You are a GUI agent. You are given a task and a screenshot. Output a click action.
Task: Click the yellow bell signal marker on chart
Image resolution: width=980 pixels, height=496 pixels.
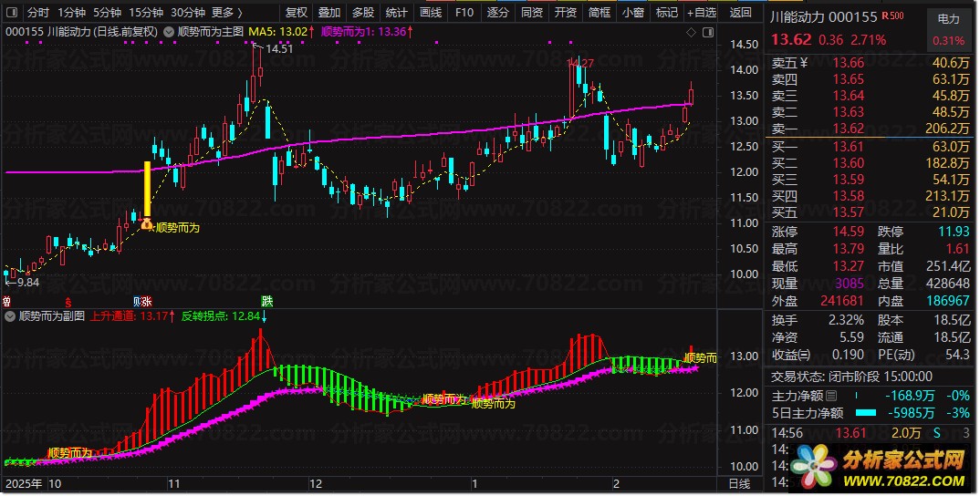[145, 222]
